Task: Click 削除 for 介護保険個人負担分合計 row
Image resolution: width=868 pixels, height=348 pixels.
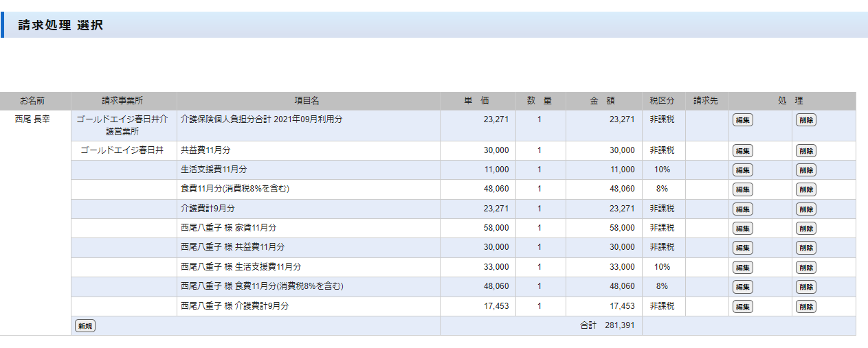Action: [805, 120]
